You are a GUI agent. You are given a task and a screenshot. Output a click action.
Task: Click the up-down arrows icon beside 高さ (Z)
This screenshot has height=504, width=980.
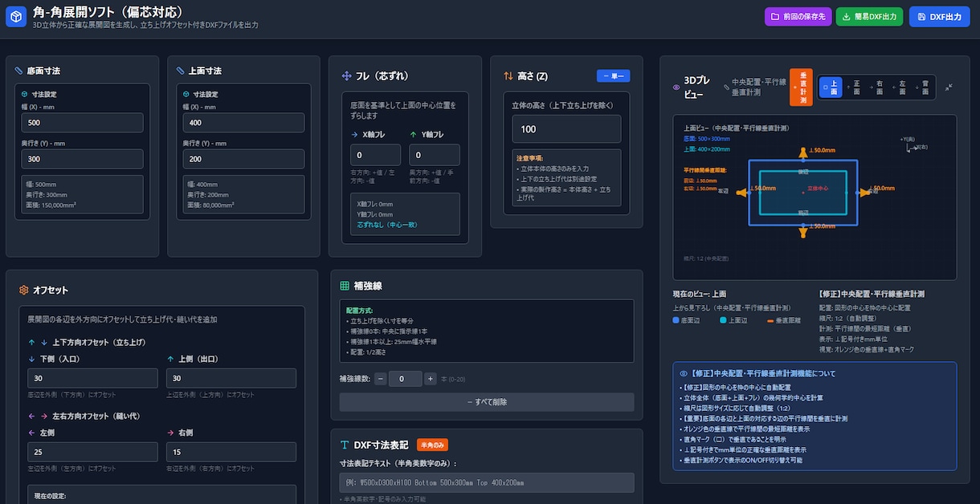click(508, 75)
